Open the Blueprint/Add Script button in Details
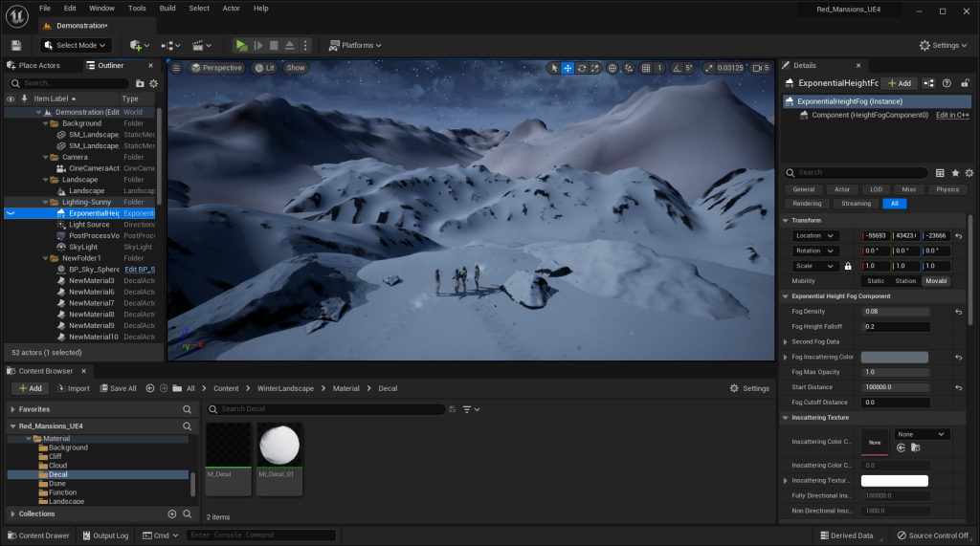Image resolution: width=980 pixels, height=546 pixels. tap(928, 83)
